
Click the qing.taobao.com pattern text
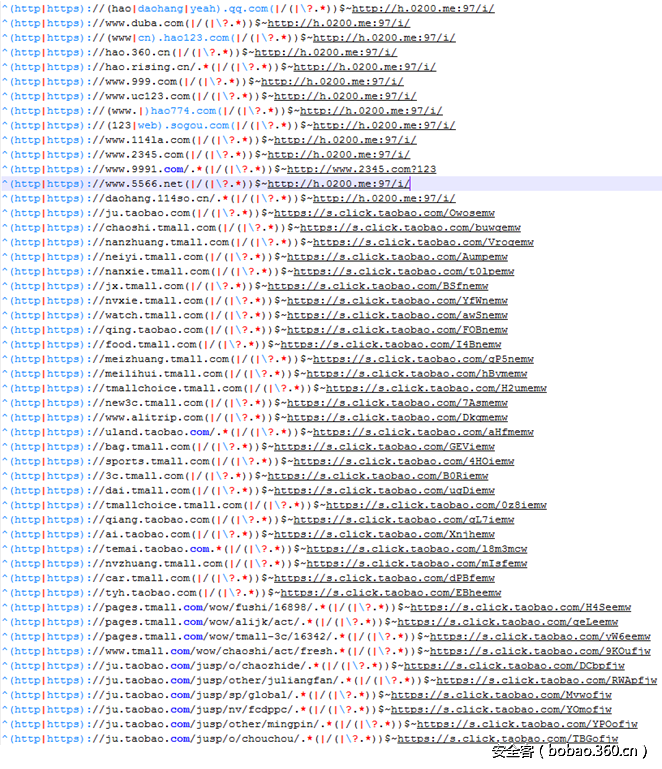coord(154,330)
